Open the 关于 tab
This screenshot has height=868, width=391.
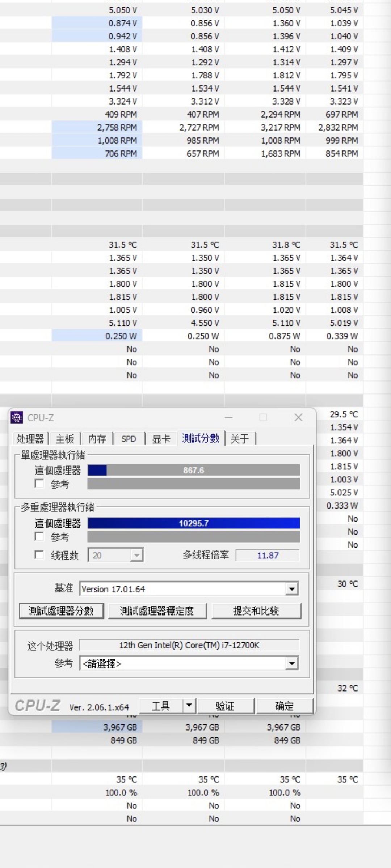point(240,439)
